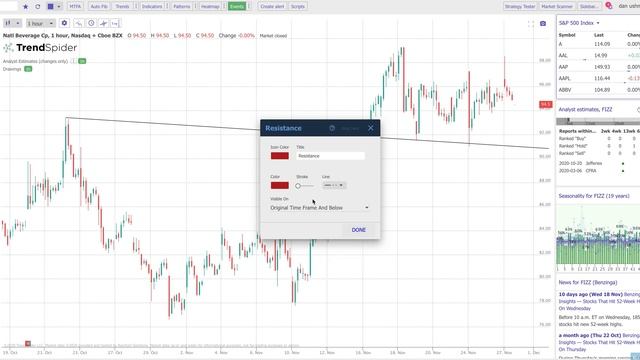Click the info icon beside Analyst Estimates
This screenshot has width=640, height=360.
click(73, 61)
